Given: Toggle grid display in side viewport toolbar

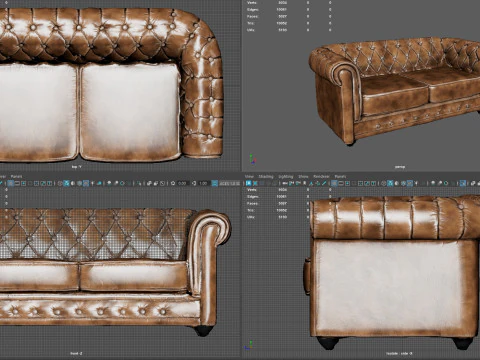Looking at the screenshot, I should pos(334,183).
